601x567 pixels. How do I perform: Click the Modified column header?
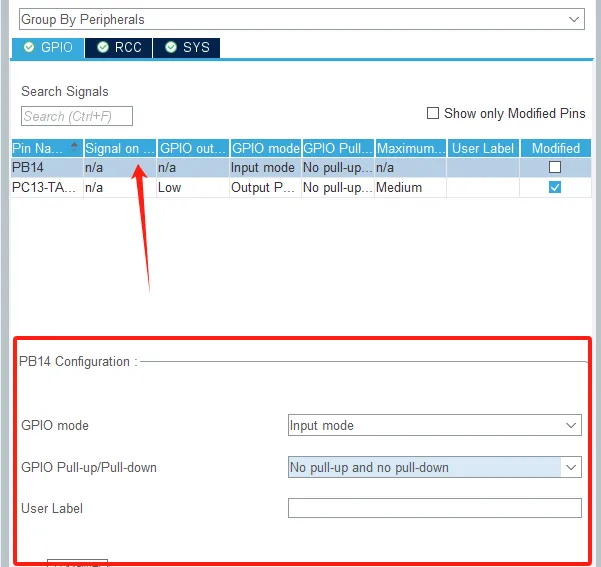click(x=555, y=148)
